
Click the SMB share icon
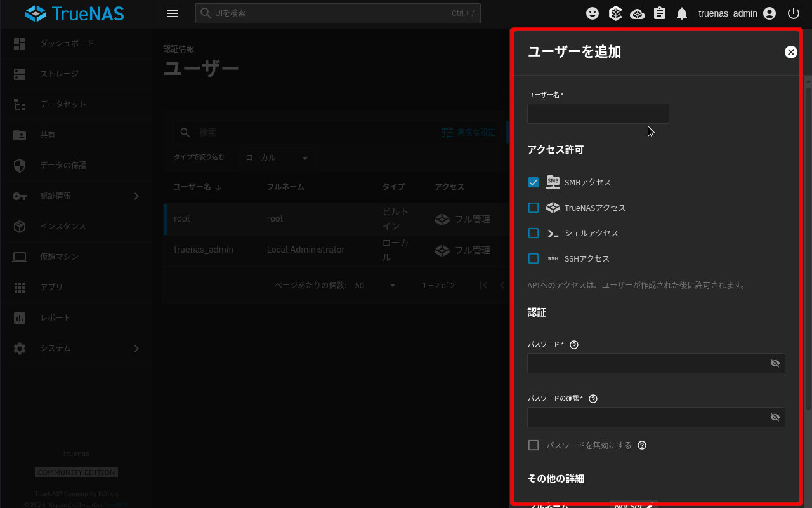(x=553, y=182)
